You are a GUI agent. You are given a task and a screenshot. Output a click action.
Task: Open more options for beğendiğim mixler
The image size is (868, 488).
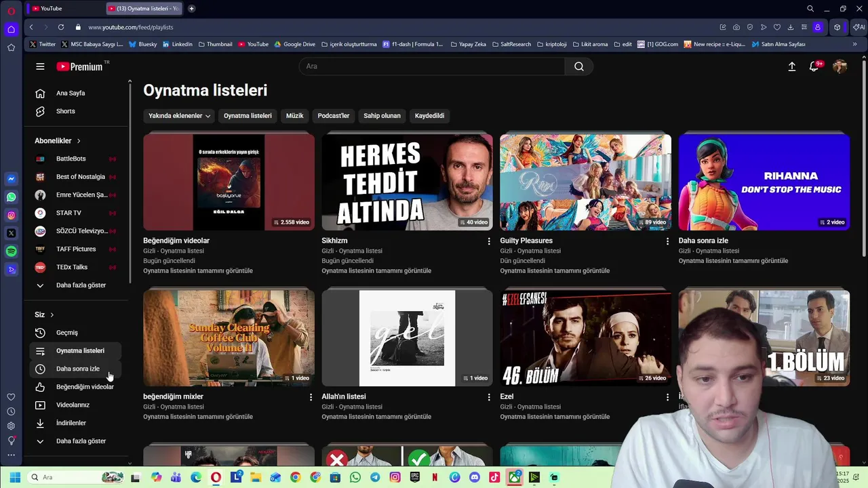click(311, 397)
